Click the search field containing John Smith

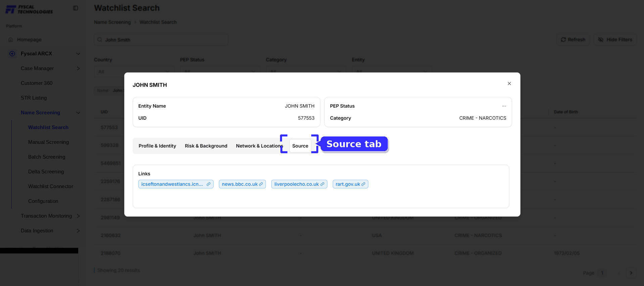tap(161, 40)
